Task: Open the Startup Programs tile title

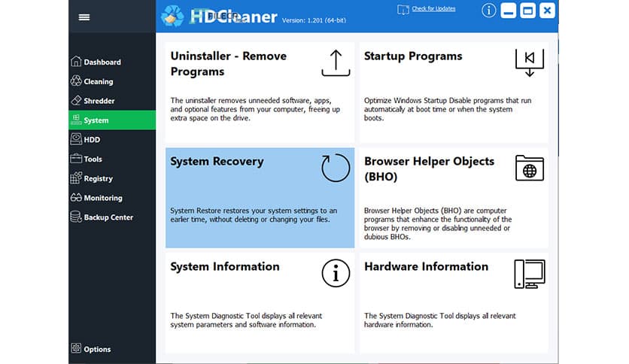Action: [x=413, y=56]
